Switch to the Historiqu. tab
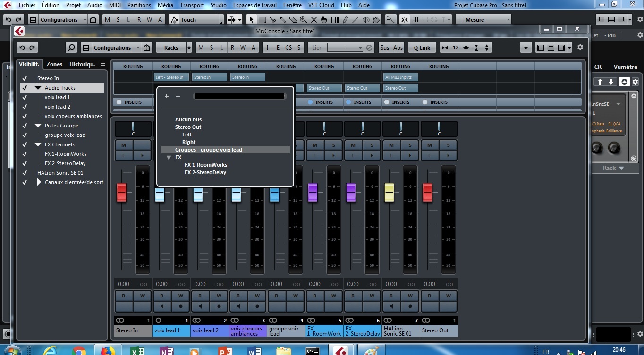This screenshot has height=355, width=644. click(82, 64)
